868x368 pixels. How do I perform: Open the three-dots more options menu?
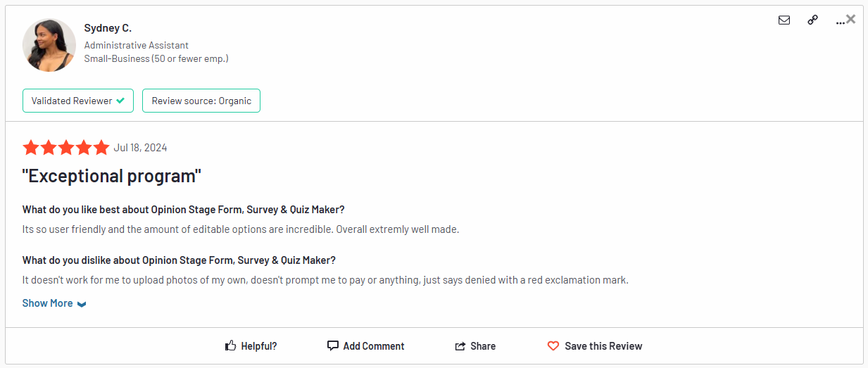point(839,22)
